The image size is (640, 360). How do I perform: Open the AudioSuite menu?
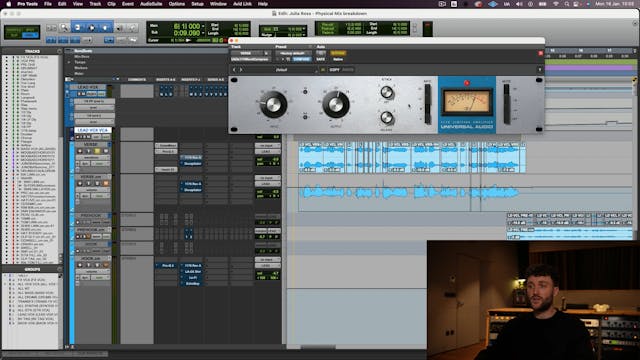pyautogui.click(x=151, y=4)
